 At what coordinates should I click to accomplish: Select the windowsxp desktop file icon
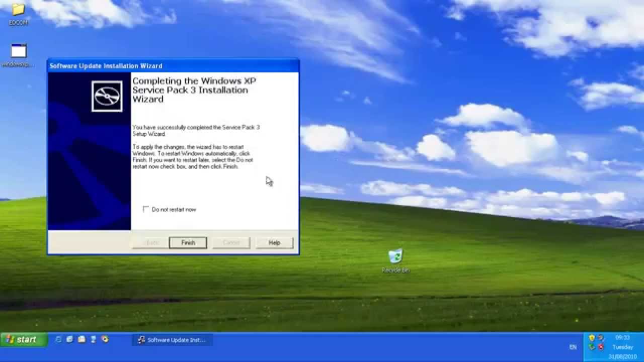coord(19,56)
